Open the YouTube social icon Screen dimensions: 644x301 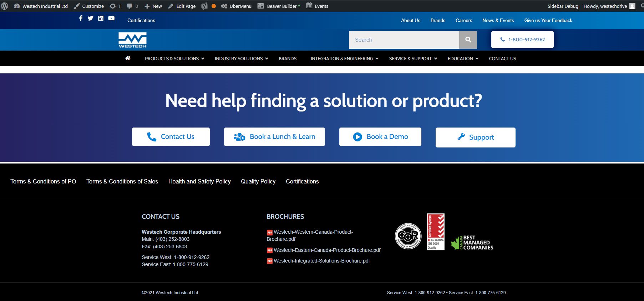pyautogui.click(x=111, y=18)
